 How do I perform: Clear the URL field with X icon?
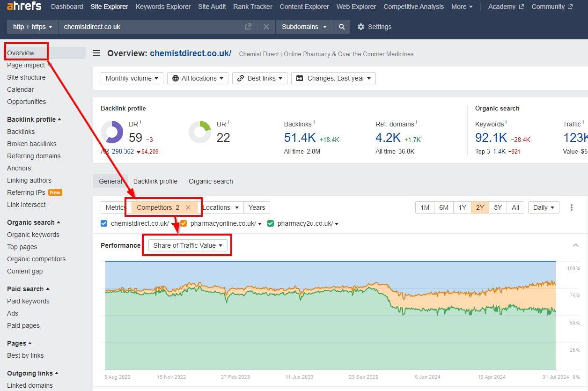(266, 27)
